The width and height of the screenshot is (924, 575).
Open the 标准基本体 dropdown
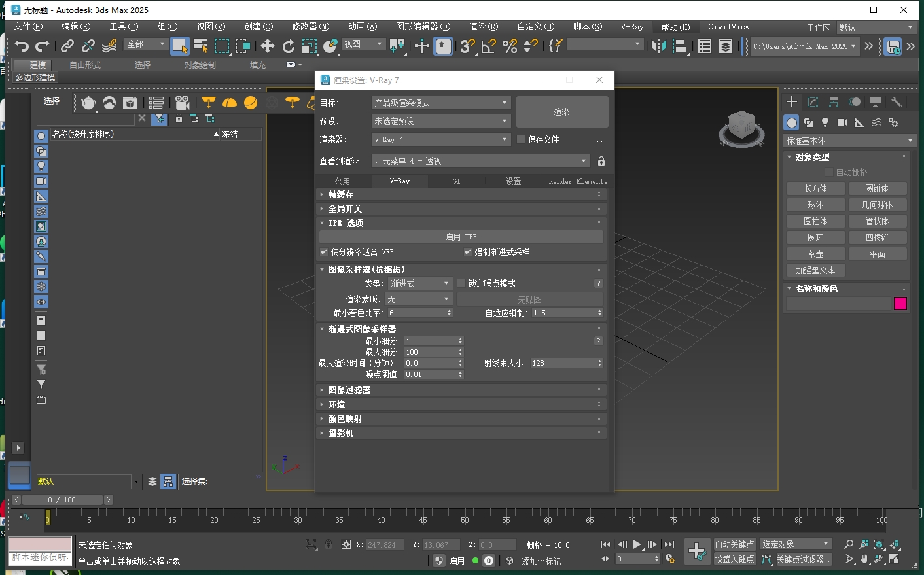tap(847, 140)
